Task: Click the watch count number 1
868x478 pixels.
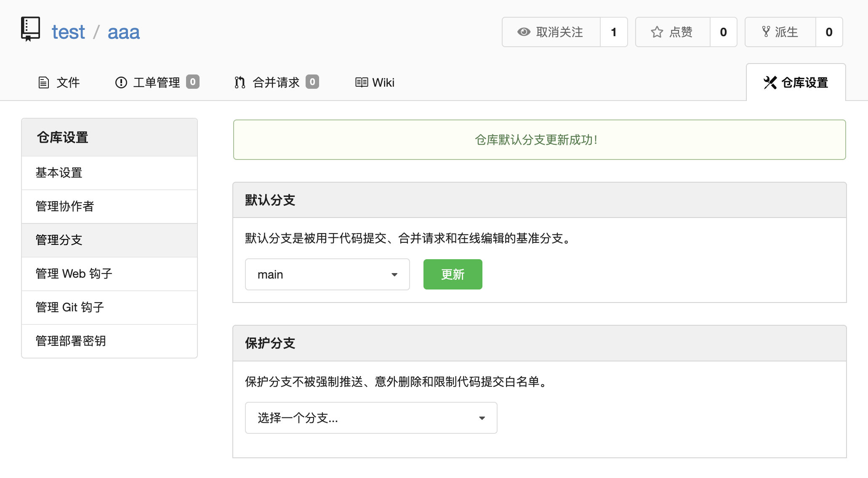Action: (613, 32)
